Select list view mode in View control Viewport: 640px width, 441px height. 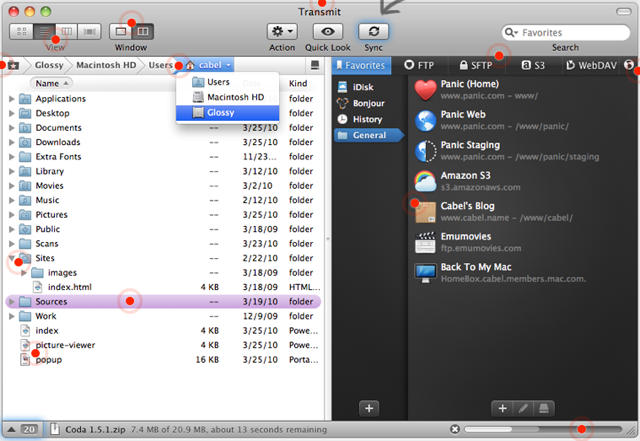point(44,32)
